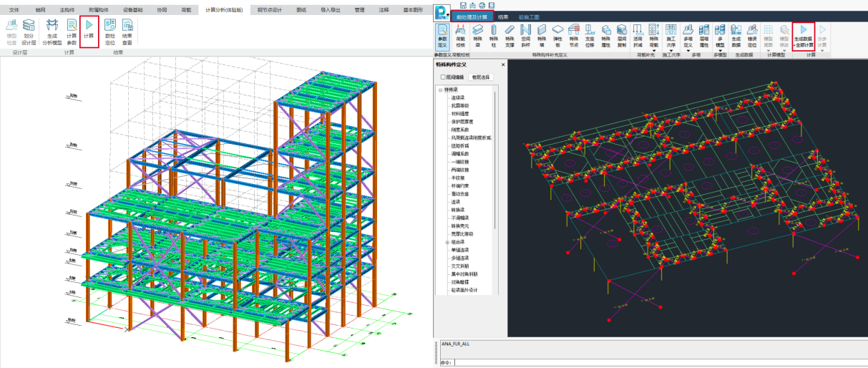Collapse the 特殊梁 tree node
The image size is (868, 368).
pyautogui.click(x=441, y=90)
